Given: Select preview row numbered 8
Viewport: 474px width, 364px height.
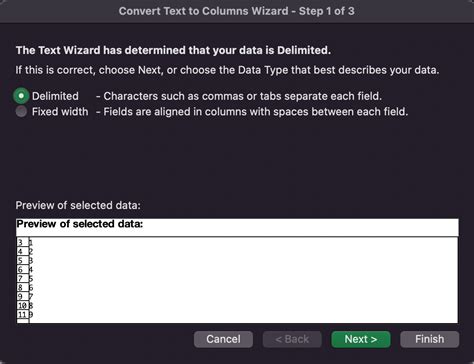Looking at the screenshot, I should click(23, 287).
